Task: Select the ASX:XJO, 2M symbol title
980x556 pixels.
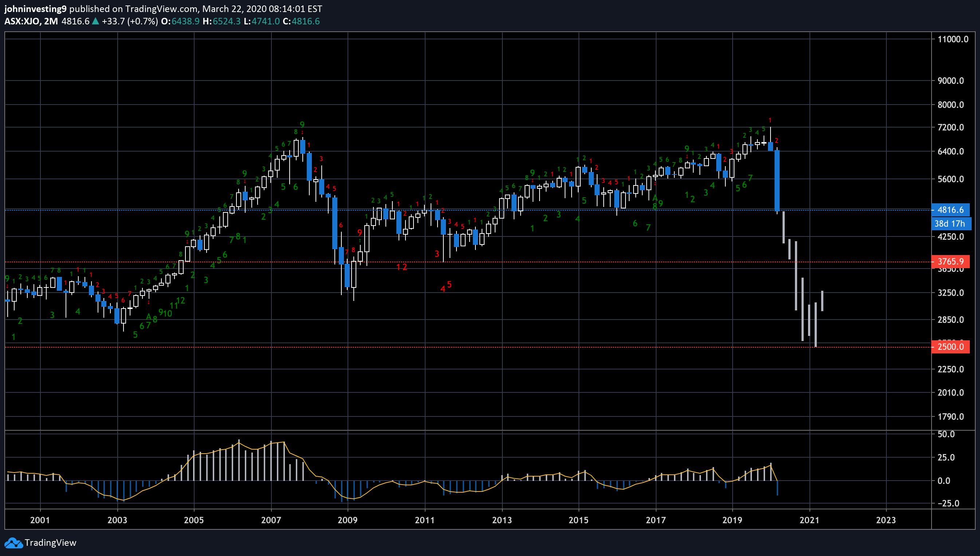Action: click(x=31, y=21)
